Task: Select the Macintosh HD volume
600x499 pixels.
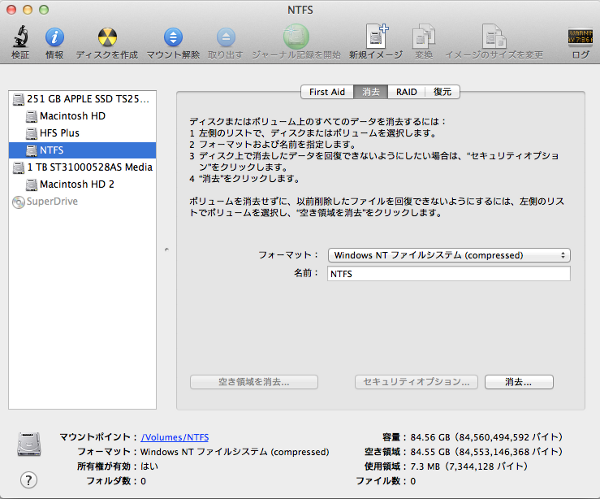Action: tap(72, 117)
